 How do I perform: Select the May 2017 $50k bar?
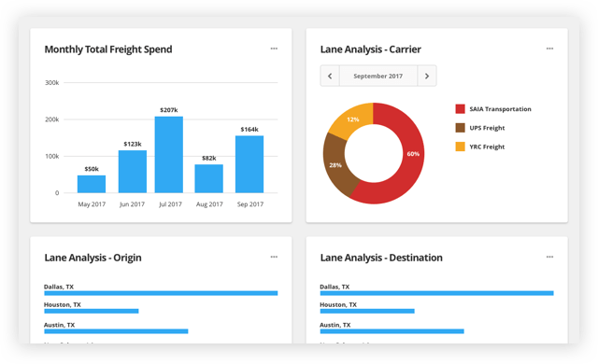(92, 184)
